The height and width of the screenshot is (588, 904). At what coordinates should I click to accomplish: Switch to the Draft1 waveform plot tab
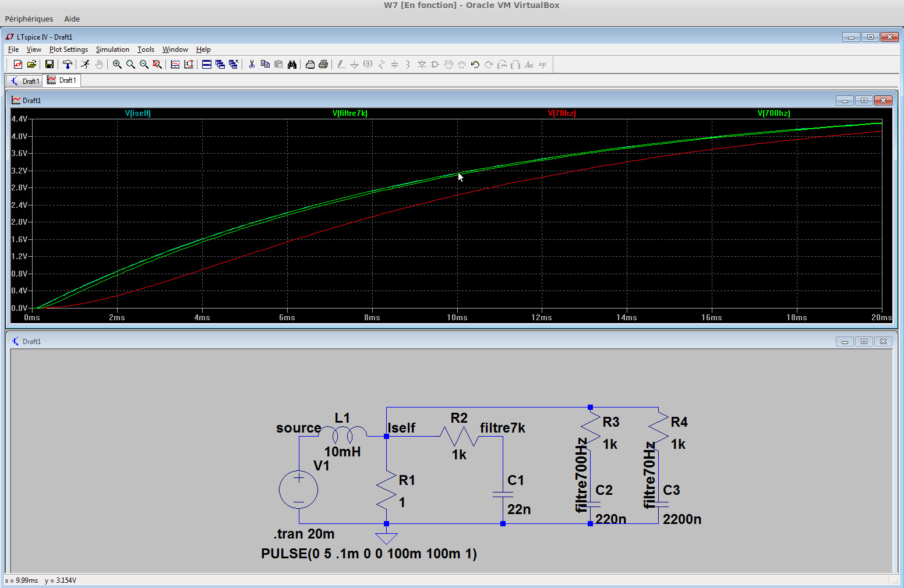click(x=62, y=80)
